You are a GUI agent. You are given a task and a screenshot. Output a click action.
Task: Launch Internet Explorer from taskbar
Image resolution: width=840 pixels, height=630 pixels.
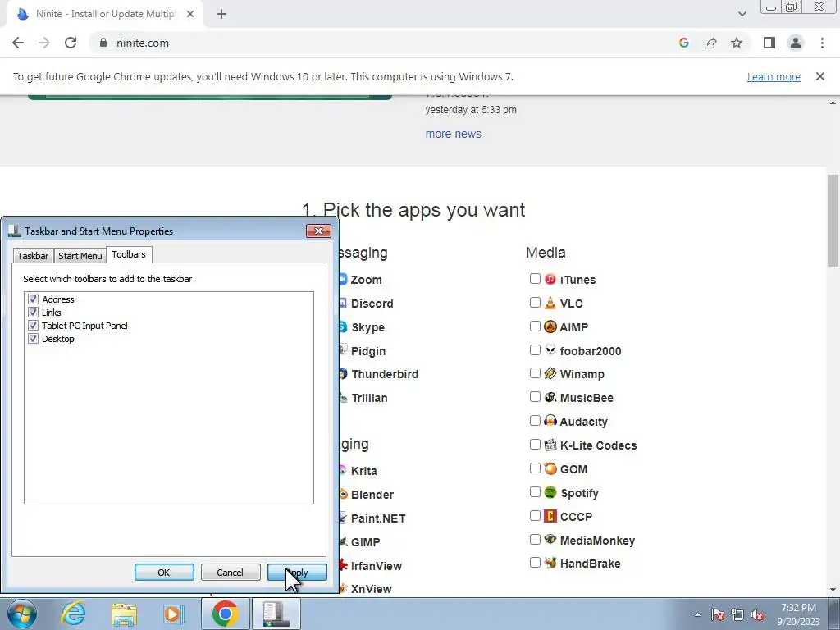tap(73, 614)
